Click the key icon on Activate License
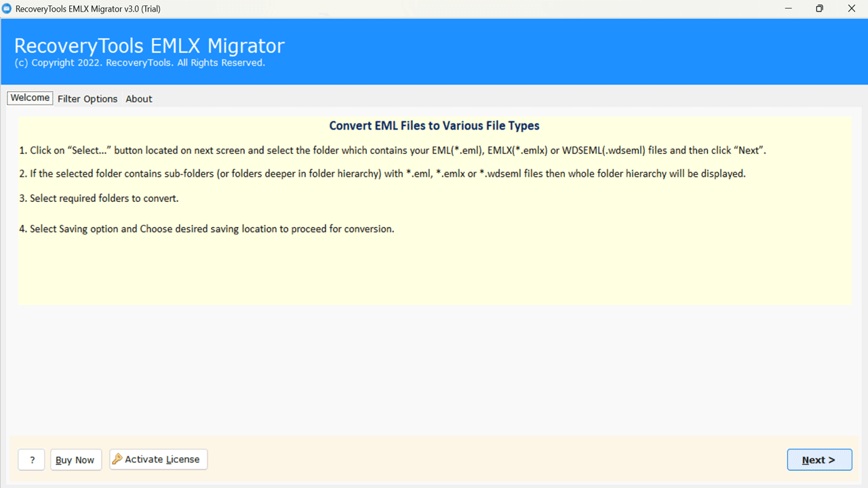The image size is (868, 488). tap(117, 459)
